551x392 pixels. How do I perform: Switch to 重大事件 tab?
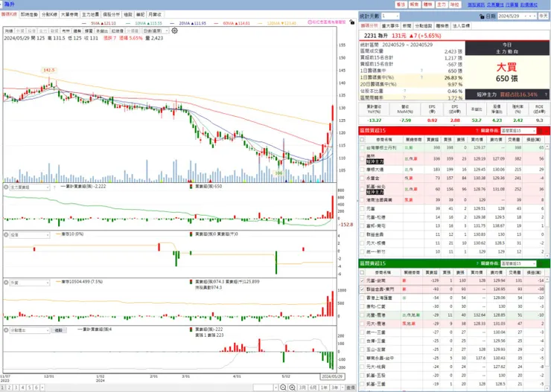(390, 26)
